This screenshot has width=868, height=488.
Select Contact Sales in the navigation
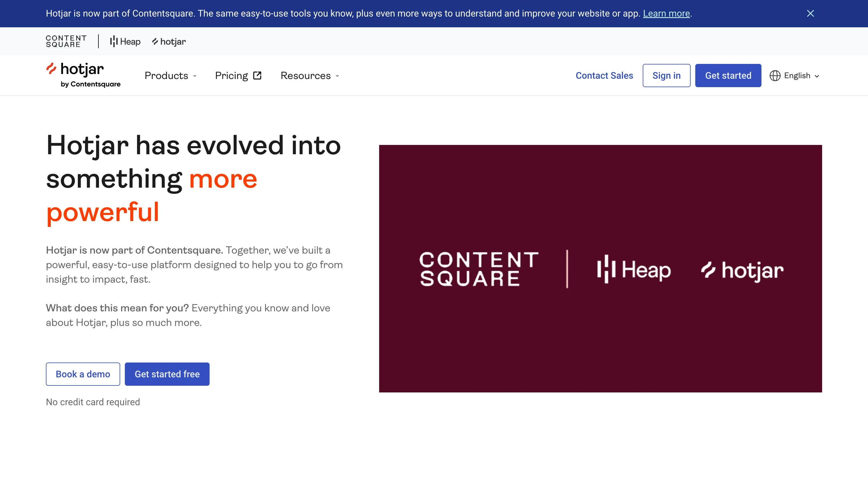click(604, 75)
